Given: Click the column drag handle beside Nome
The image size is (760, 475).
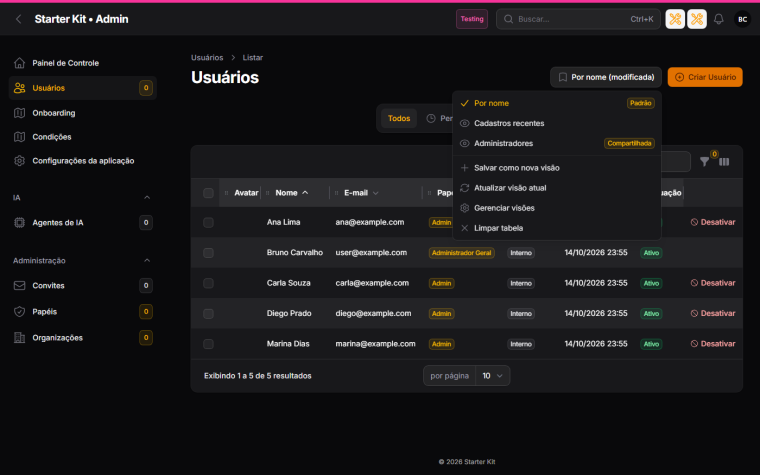Looking at the screenshot, I should coord(268,193).
